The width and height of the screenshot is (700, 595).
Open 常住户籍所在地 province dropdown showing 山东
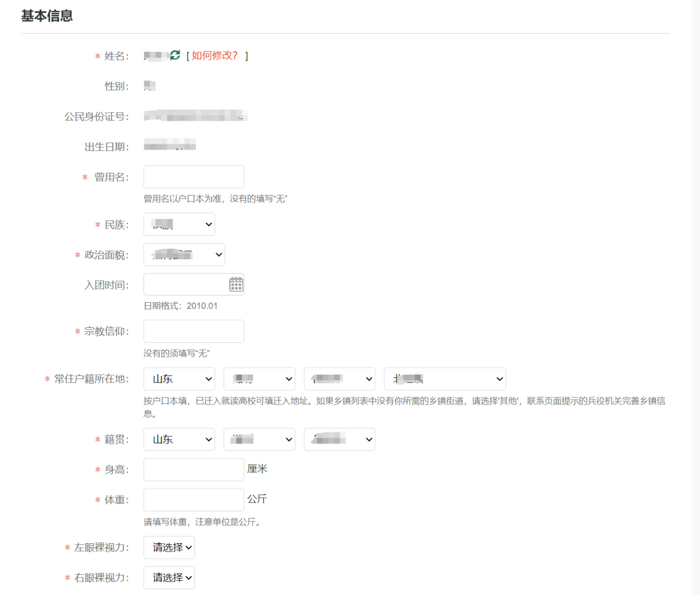[179, 379]
